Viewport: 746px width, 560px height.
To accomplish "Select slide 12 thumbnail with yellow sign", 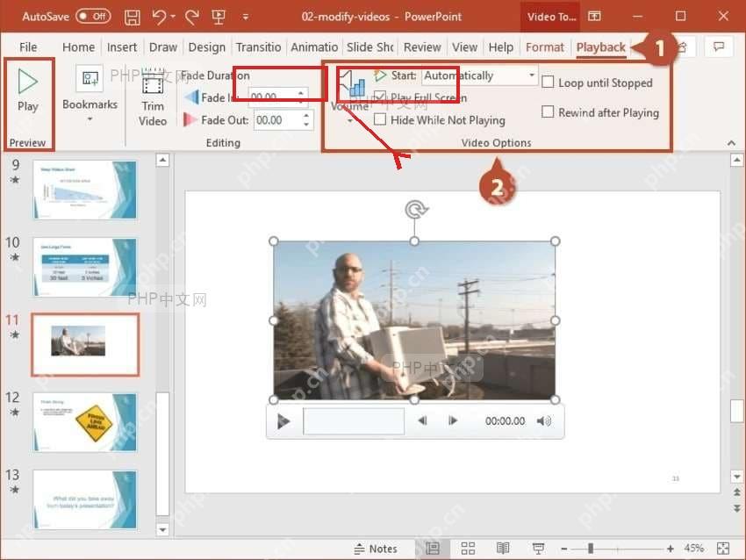I will [x=85, y=422].
